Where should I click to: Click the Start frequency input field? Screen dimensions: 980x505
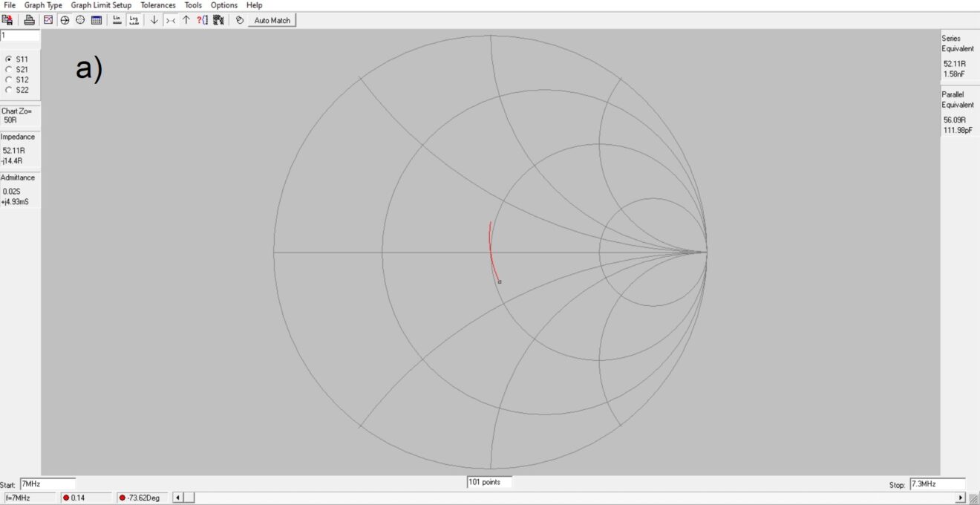click(48, 483)
